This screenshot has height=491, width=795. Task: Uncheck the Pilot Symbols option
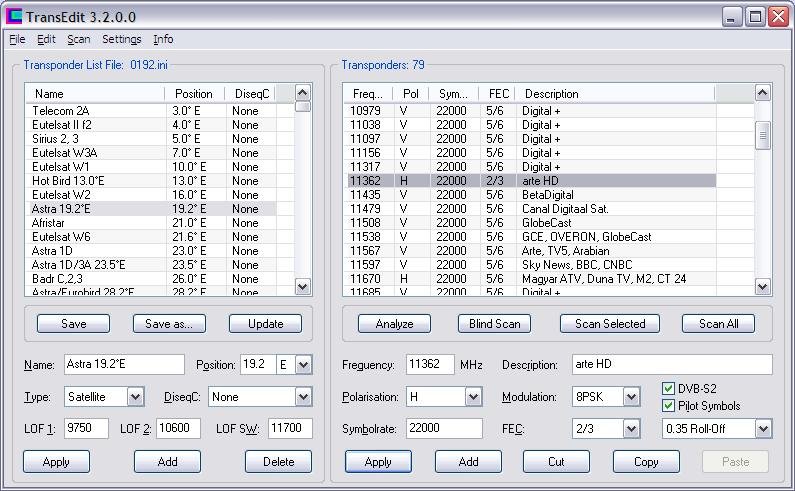tap(670, 406)
